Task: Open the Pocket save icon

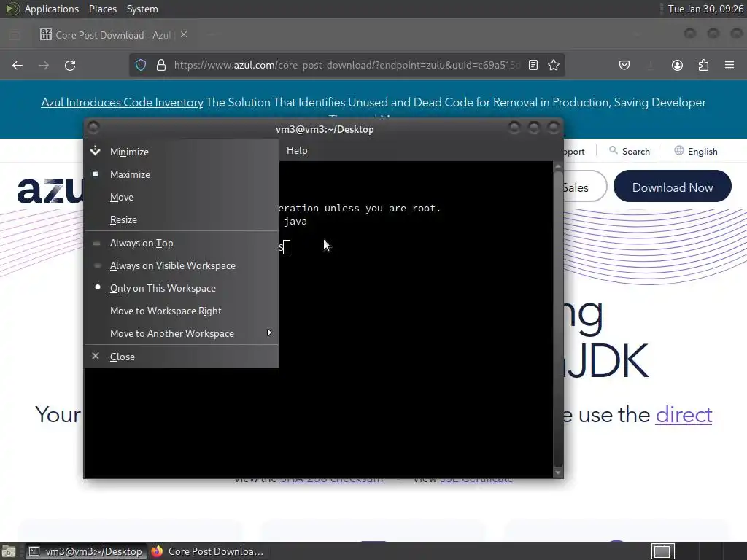Action: coord(624,65)
